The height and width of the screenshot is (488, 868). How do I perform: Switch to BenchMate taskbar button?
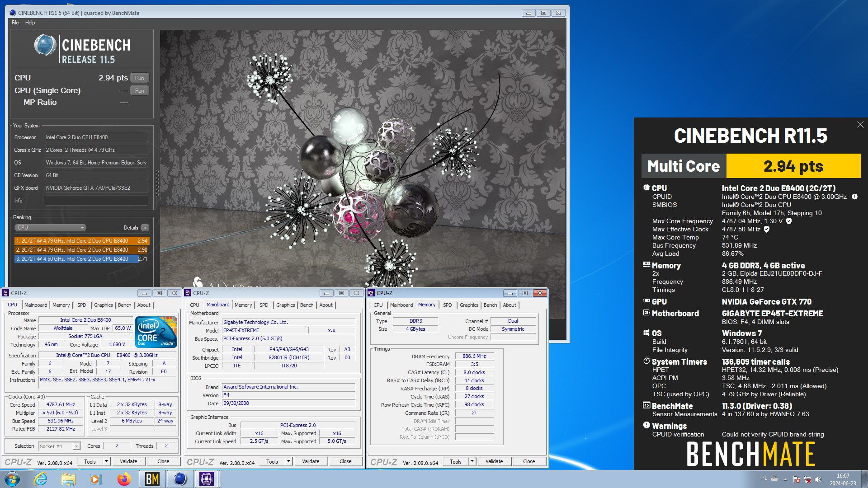[152, 479]
